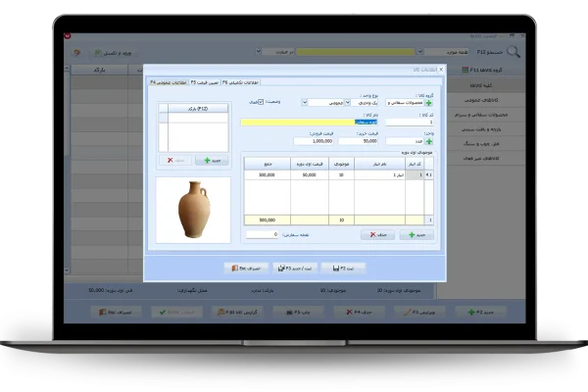The width and height of the screenshot is (588, 392).
Task: Click the cancel Esc button in main window bottom bar
Action: click(x=116, y=312)
